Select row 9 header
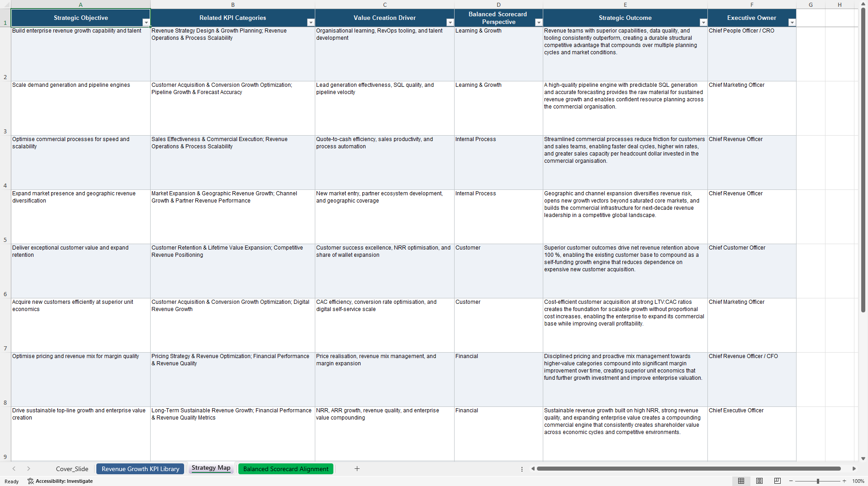 (5, 434)
